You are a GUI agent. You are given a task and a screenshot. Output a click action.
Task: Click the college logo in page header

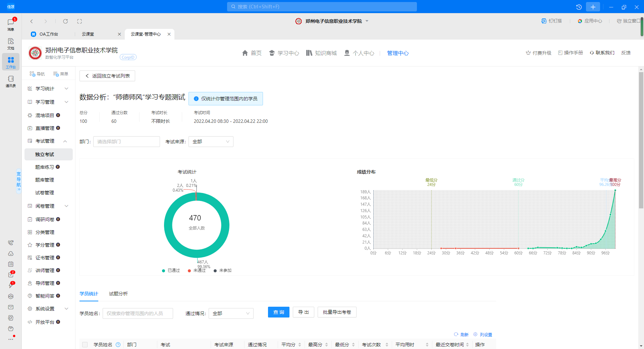point(35,53)
